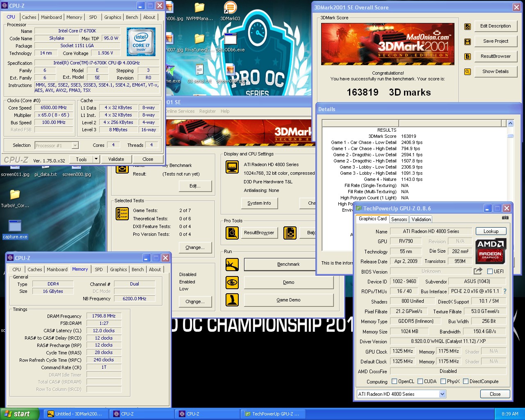525x420 pixels.
Task: Open the Bench tab in top CPU-Z window
Action: 132,17
